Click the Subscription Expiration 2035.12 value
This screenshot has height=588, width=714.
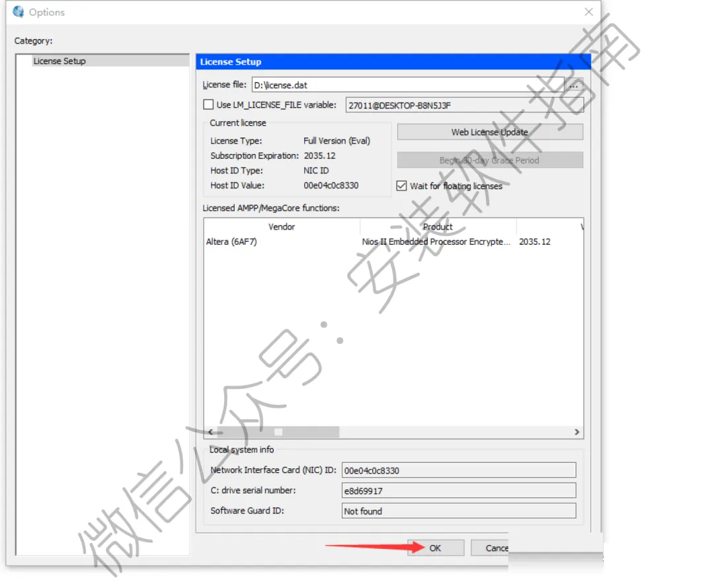[x=320, y=156]
